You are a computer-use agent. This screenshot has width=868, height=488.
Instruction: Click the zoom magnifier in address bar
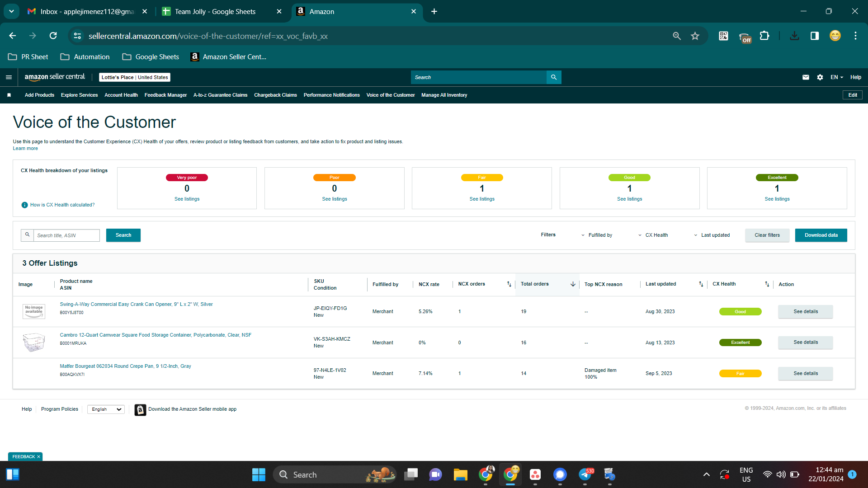click(x=677, y=36)
